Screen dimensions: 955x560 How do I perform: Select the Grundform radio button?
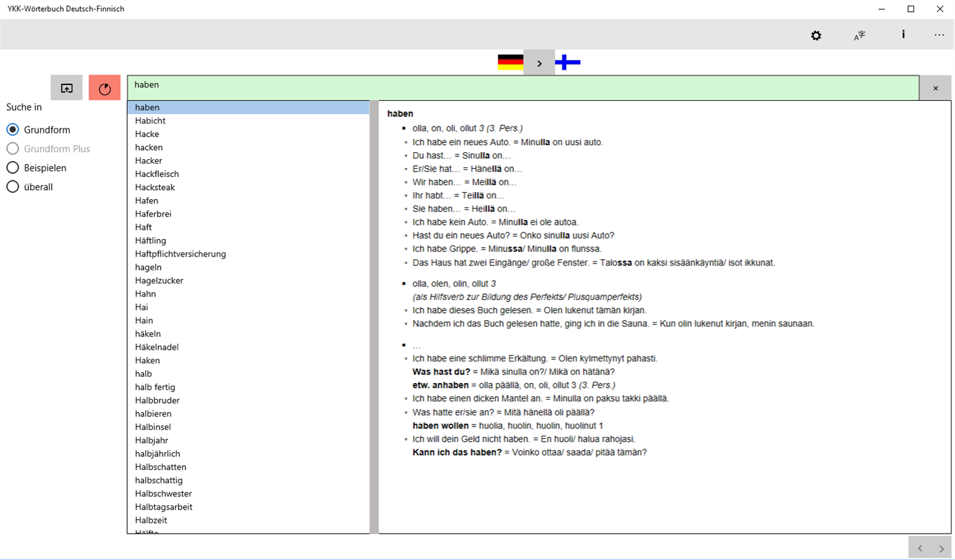tap(12, 130)
